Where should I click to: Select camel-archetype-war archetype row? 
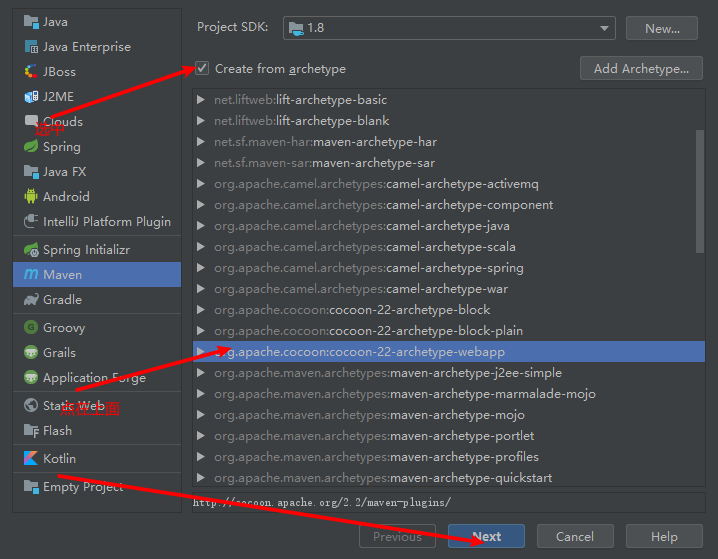point(449,289)
